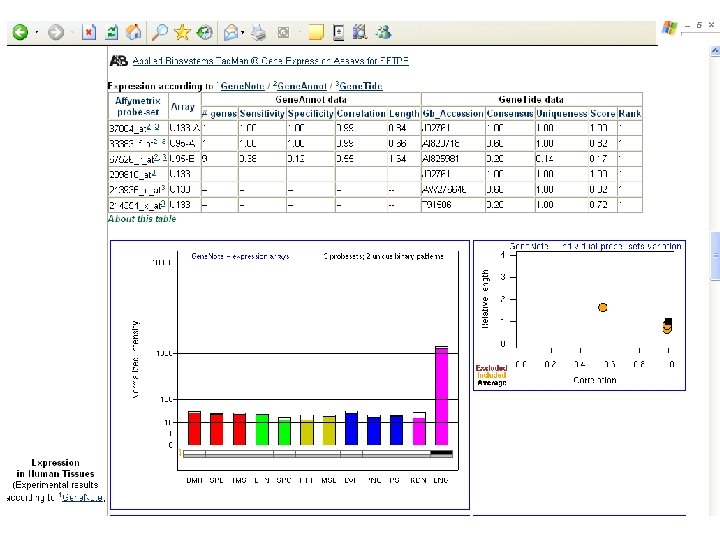Open Search with the magnifying glass icon
Image resolution: width=720 pixels, height=540 pixels.
coord(160,32)
